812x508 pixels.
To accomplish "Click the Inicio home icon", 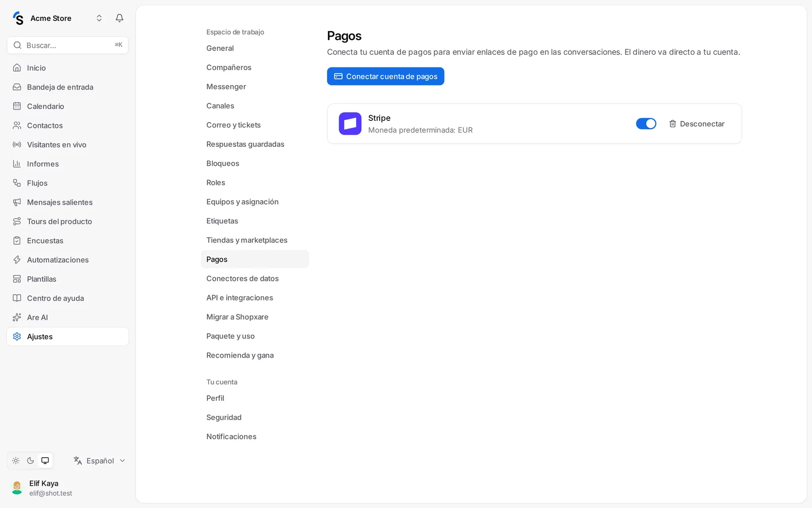I will click(17, 68).
